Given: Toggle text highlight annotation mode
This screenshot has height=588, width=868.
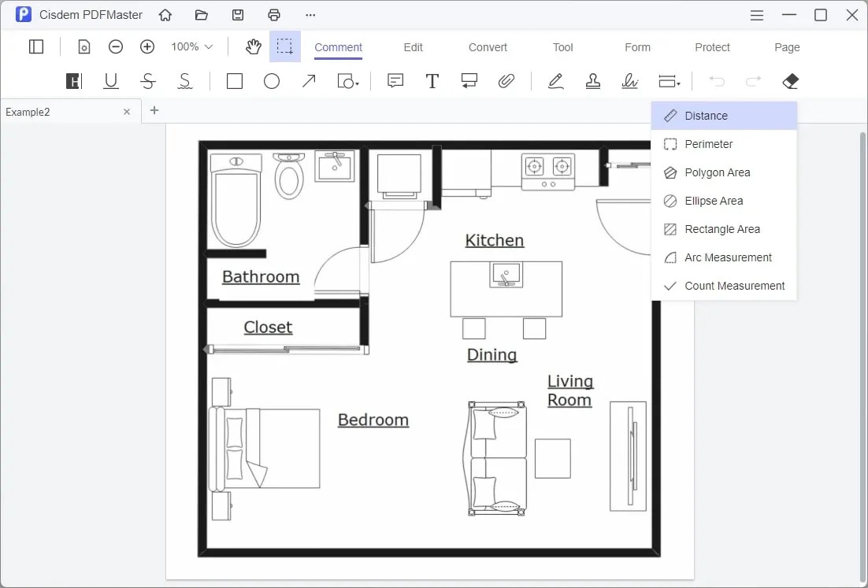Looking at the screenshot, I should tap(73, 81).
